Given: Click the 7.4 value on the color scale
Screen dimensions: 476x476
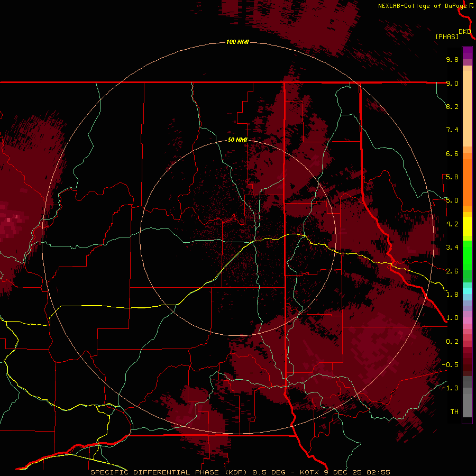Looking at the screenshot, I should coord(452,130).
